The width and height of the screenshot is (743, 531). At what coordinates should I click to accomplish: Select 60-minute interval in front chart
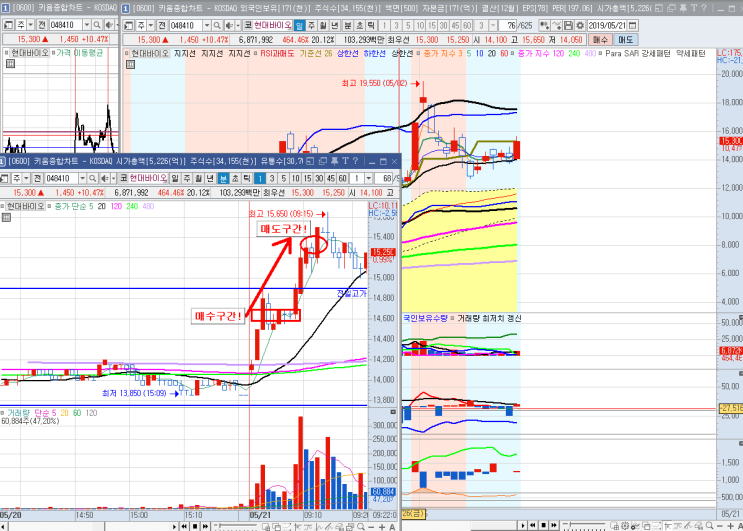point(342,178)
